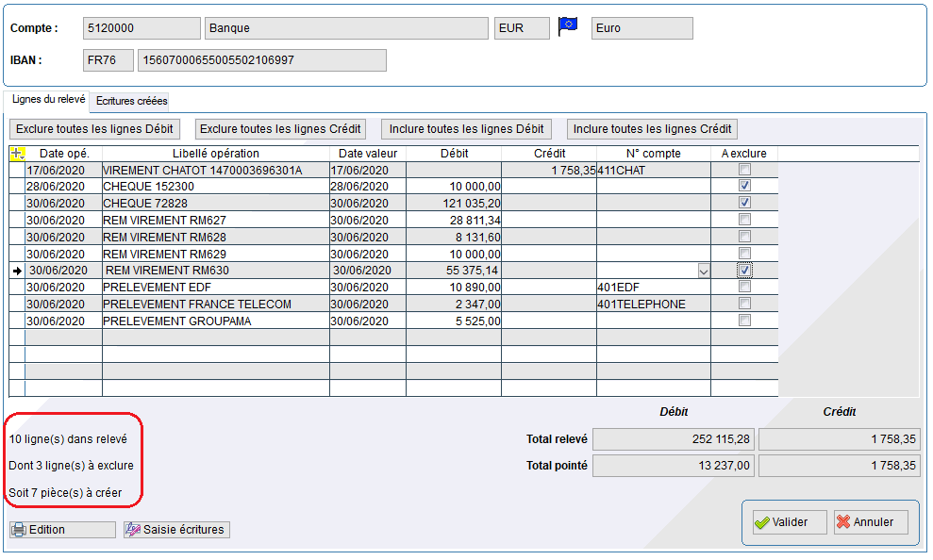Image resolution: width=933 pixels, height=560 pixels.
Task: Click the European Union flag icon
Action: (568, 27)
